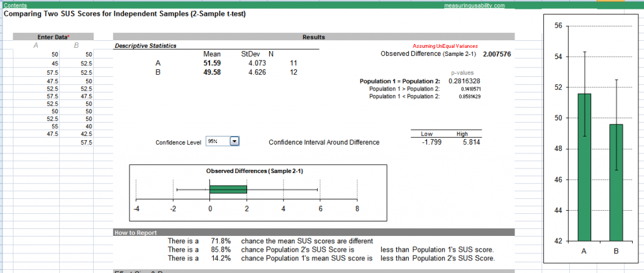Click the Enter Data header
Image resolution: width=644 pixels, height=273 pixels.
coord(53,37)
